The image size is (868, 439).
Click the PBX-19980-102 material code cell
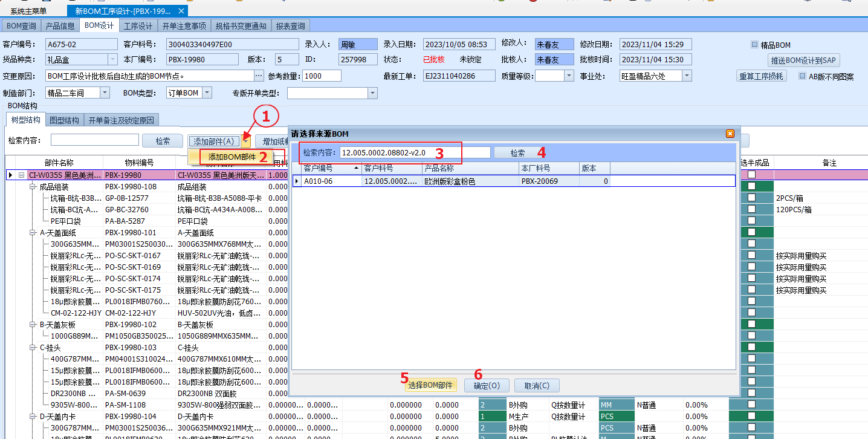[139, 324]
